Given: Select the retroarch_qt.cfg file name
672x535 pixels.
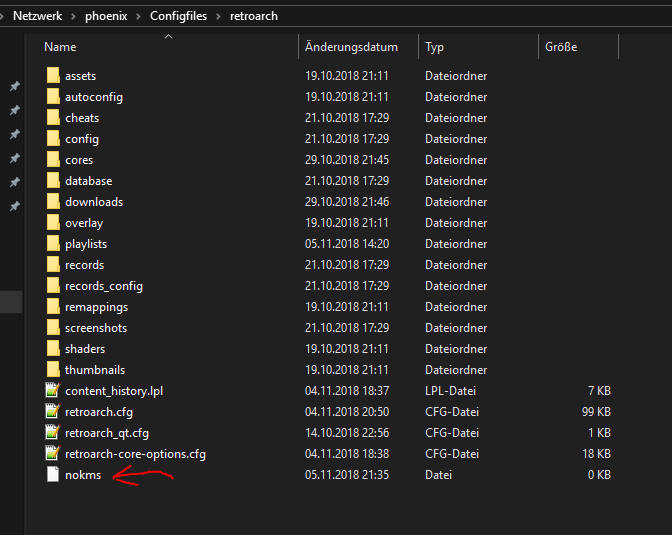Looking at the screenshot, I should point(107,433).
